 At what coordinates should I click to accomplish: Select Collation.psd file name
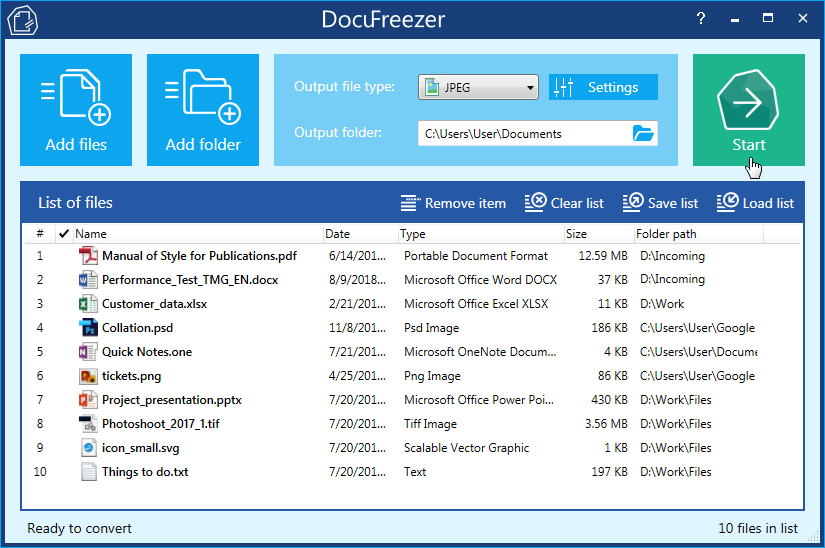click(137, 328)
